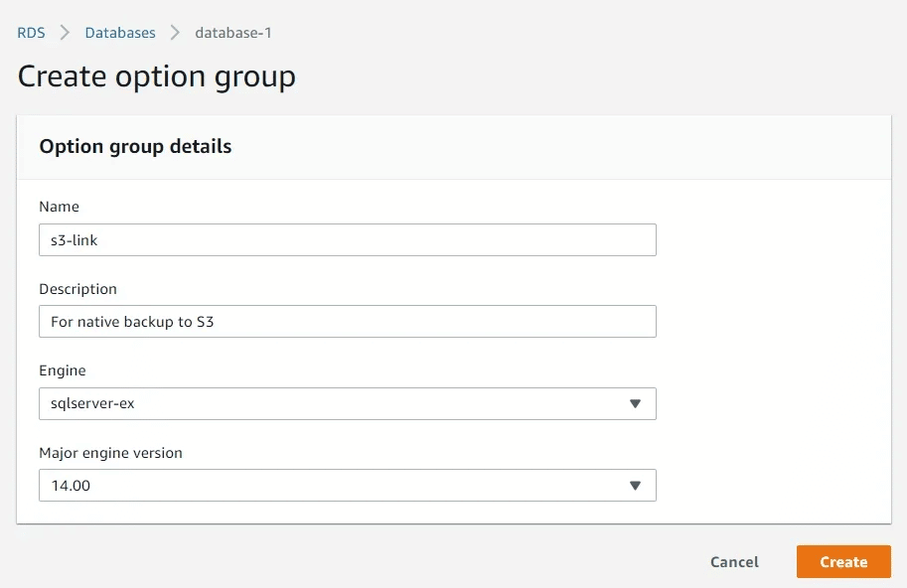Click the Option group details panel heading
This screenshot has width=907, height=588.
click(x=135, y=147)
